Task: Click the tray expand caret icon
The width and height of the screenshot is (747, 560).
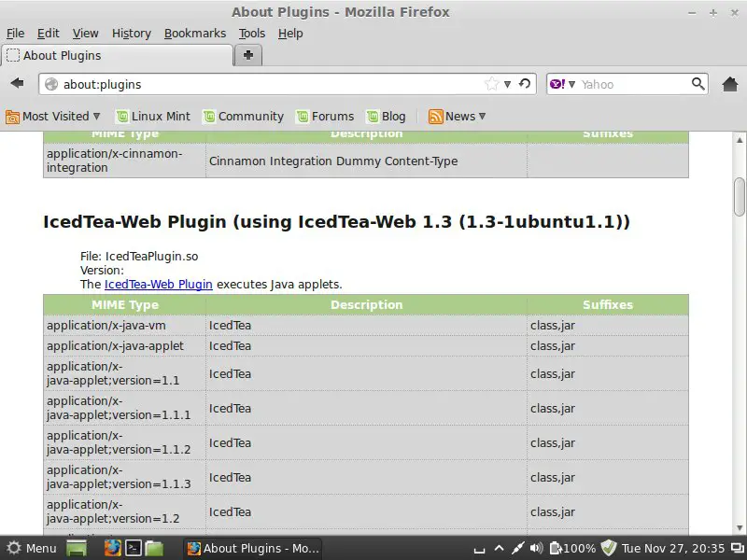Action: click(499, 548)
